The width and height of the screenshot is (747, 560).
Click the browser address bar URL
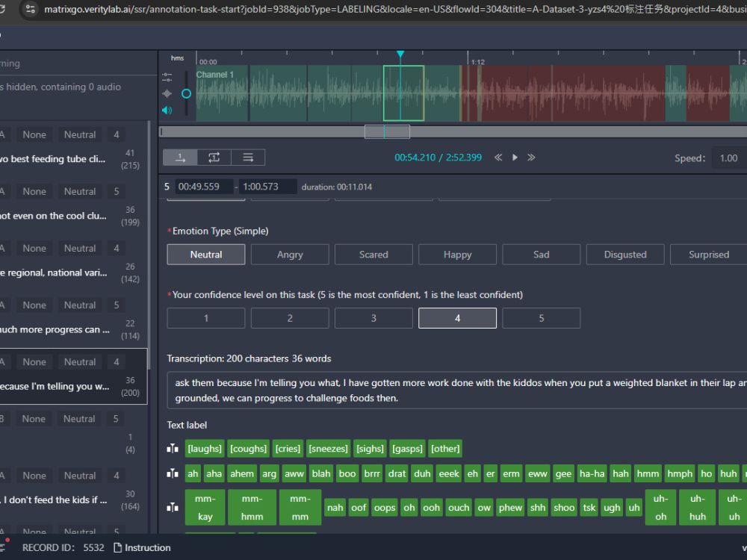[x=395, y=9]
